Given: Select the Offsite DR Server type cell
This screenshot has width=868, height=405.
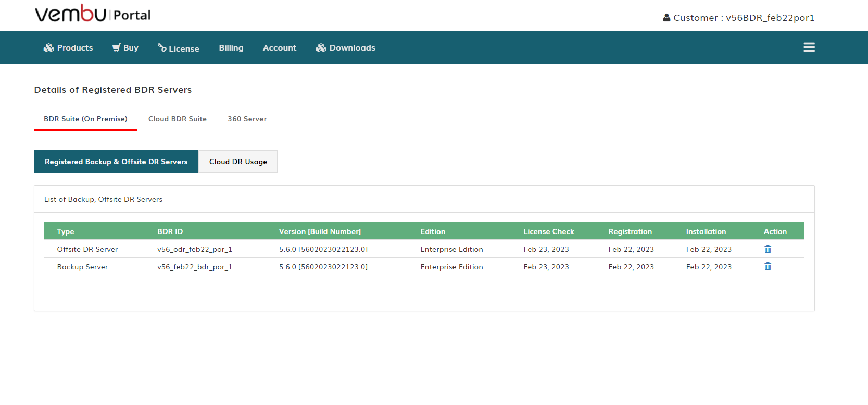Looking at the screenshot, I should click(x=87, y=249).
